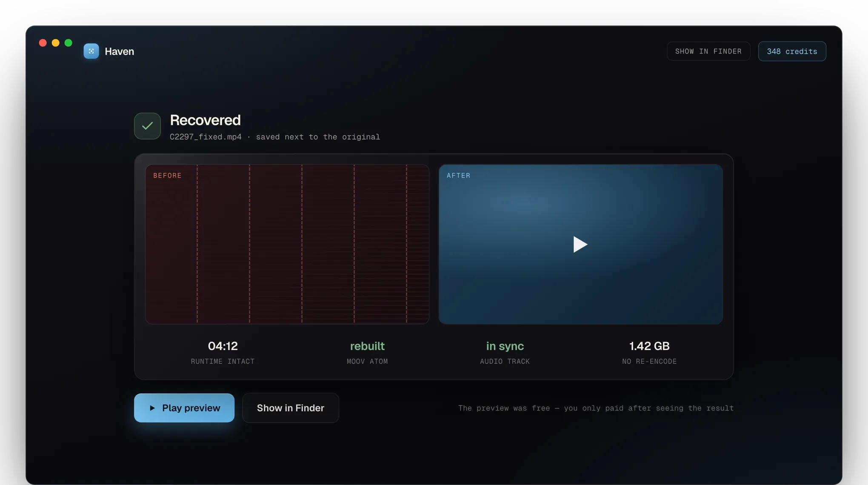This screenshot has height=485, width=868.
Task: Open the 348 credits balance
Action: pos(792,51)
